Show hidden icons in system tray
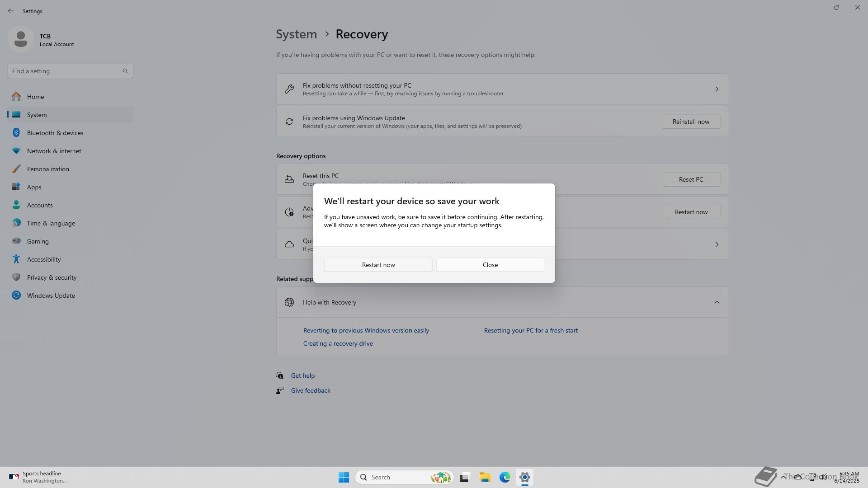Image resolution: width=868 pixels, height=488 pixels. coord(783,477)
